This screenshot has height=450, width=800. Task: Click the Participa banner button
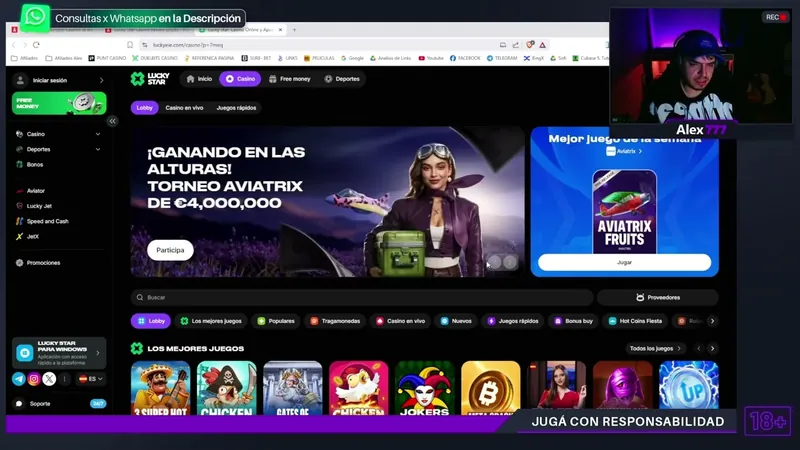tap(170, 250)
